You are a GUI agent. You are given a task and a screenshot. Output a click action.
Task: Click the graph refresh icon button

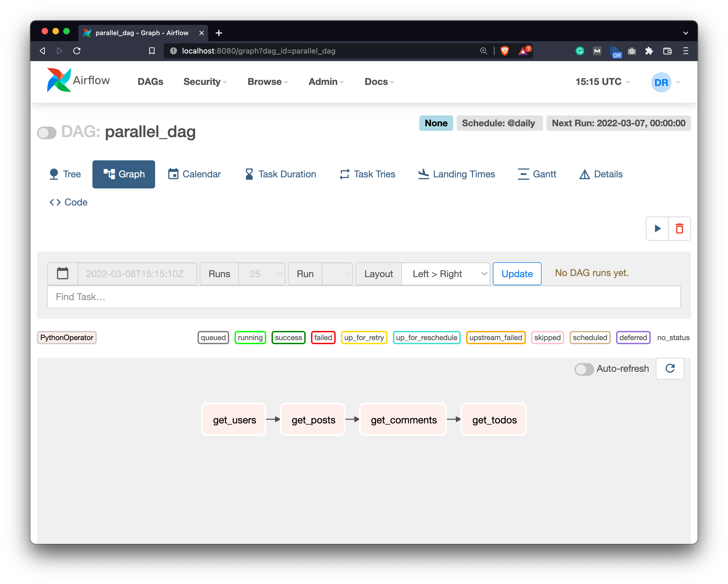(670, 369)
